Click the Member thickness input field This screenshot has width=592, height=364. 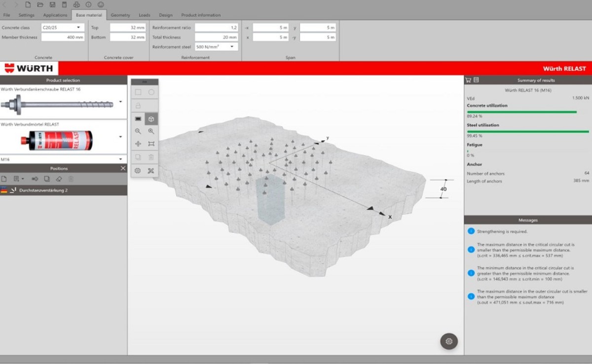coord(63,37)
